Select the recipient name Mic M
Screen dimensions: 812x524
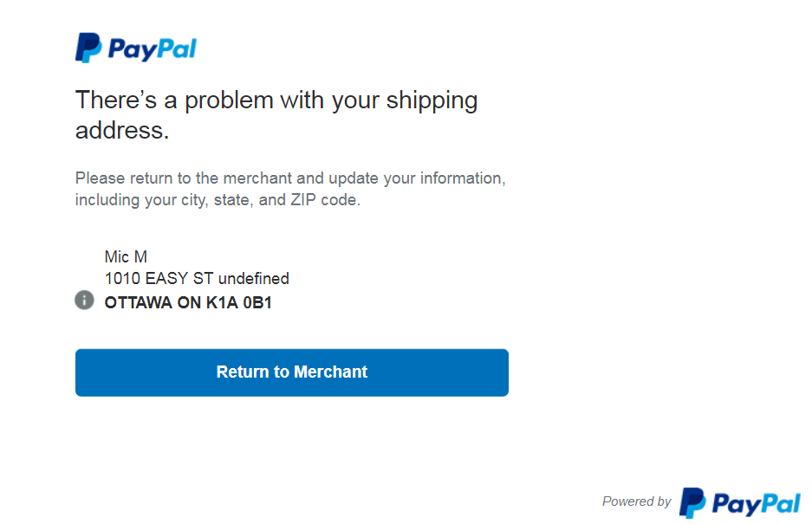click(126, 257)
